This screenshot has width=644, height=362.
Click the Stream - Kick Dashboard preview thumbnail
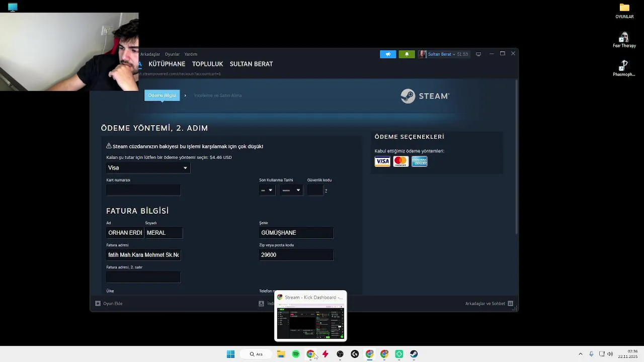pyautogui.click(x=310, y=320)
